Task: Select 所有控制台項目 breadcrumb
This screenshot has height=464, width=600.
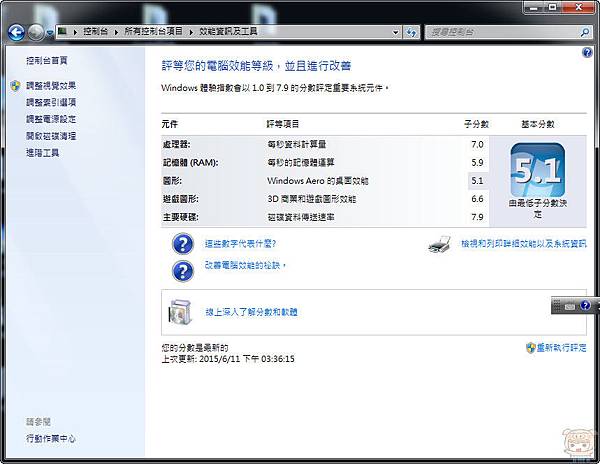Action: click(153, 31)
